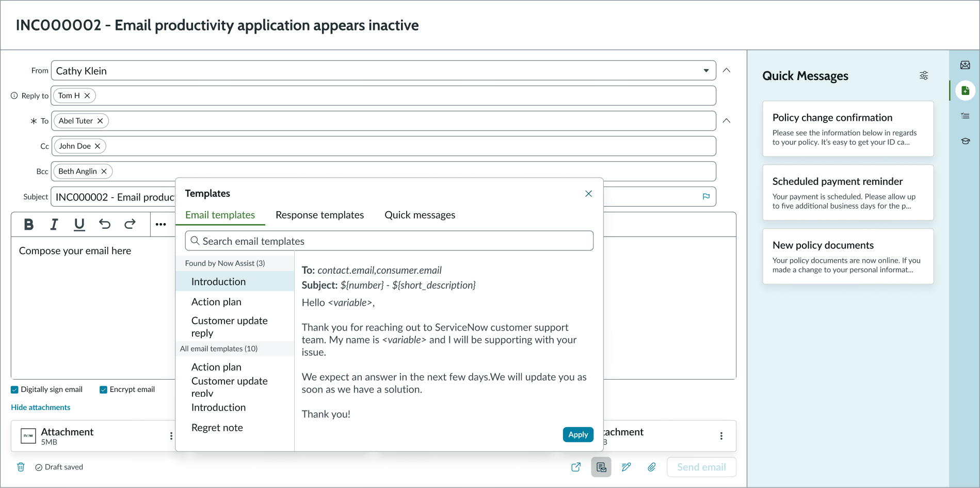Collapse the From field section

click(x=727, y=69)
